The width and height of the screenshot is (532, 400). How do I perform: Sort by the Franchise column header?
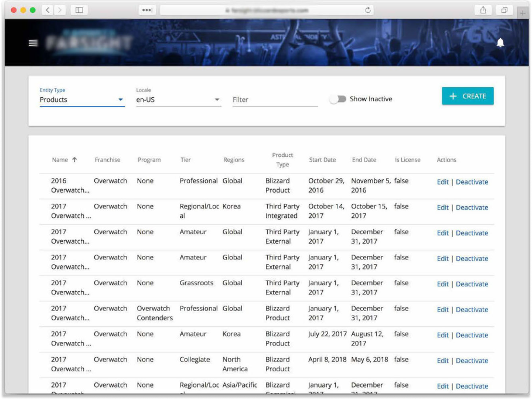pyautogui.click(x=108, y=160)
